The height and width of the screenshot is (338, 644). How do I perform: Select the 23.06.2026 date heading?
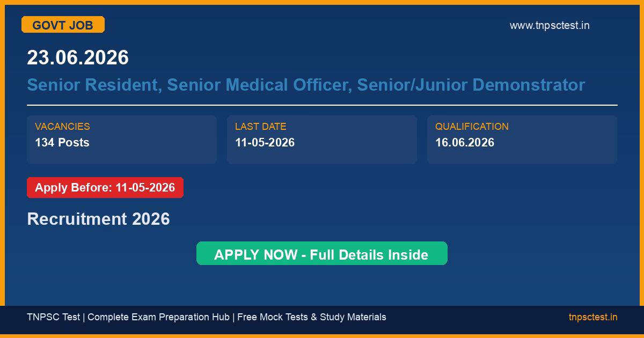tap(78, 57)
